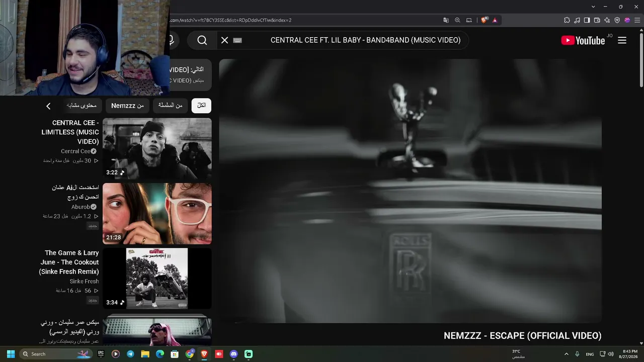Click 'The Game & Larry June - The Cookout' title

[x=69, y=262]
